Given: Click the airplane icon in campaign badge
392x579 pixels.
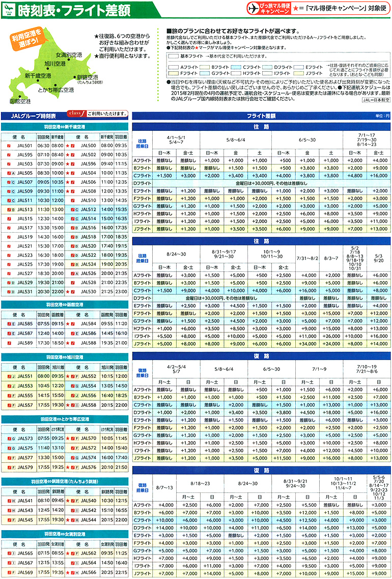Looking at the screenshot, I should 252,8.
